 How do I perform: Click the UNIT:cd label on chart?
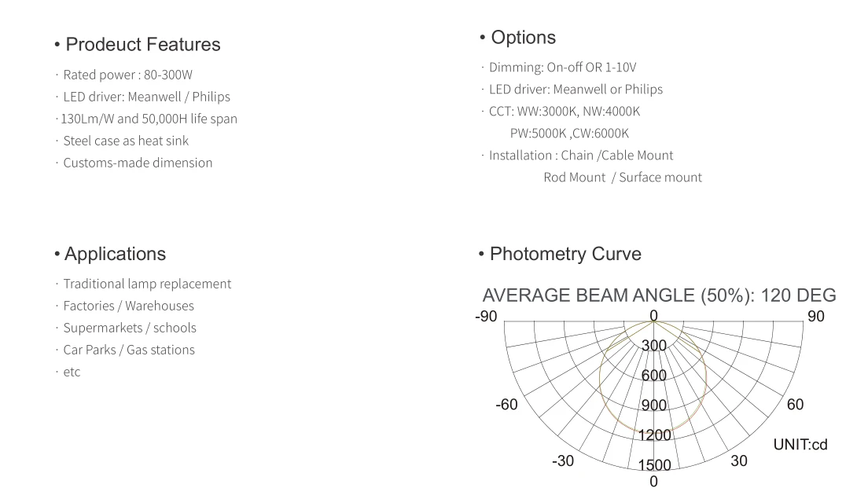click(x=800, y=445)
